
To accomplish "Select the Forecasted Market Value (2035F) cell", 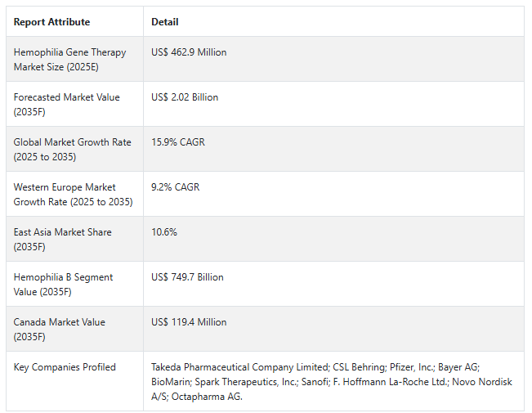I will pyautogui.click(x=74, y=104).
